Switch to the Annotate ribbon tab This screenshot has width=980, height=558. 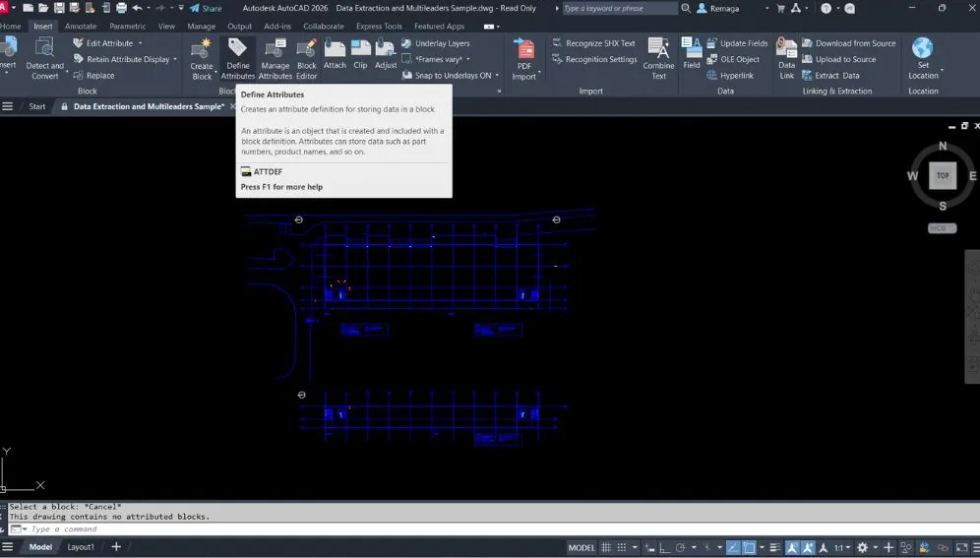tap(81, 27)
